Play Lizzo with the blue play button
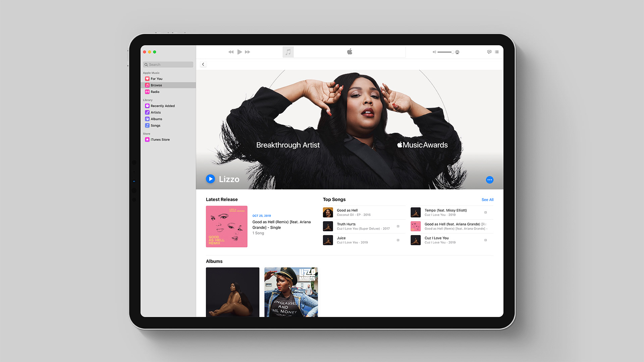The width and height of the screenshot is (644, 362). coord(210,179)
